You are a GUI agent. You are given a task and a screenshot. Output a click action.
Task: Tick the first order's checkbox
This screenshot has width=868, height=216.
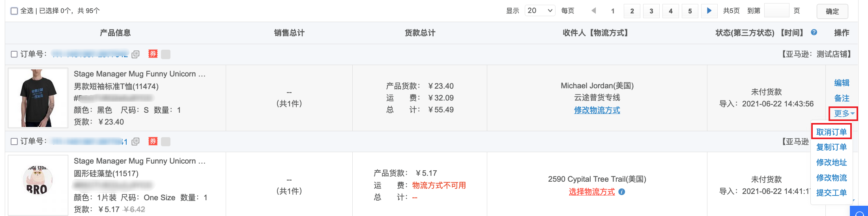coord(14,54)
